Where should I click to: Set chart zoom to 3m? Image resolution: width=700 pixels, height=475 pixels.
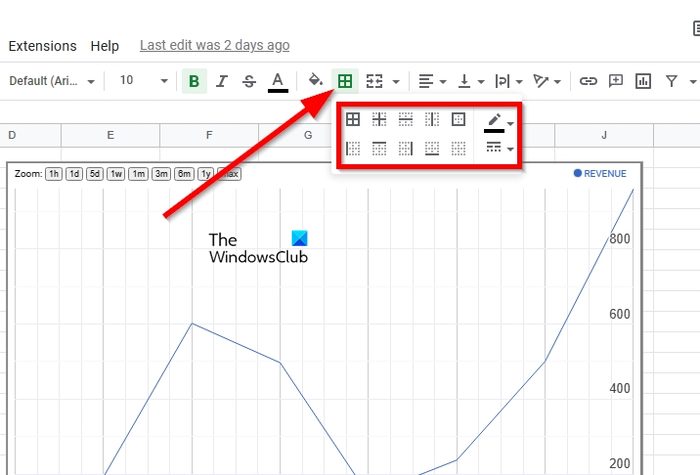(161, 174)
